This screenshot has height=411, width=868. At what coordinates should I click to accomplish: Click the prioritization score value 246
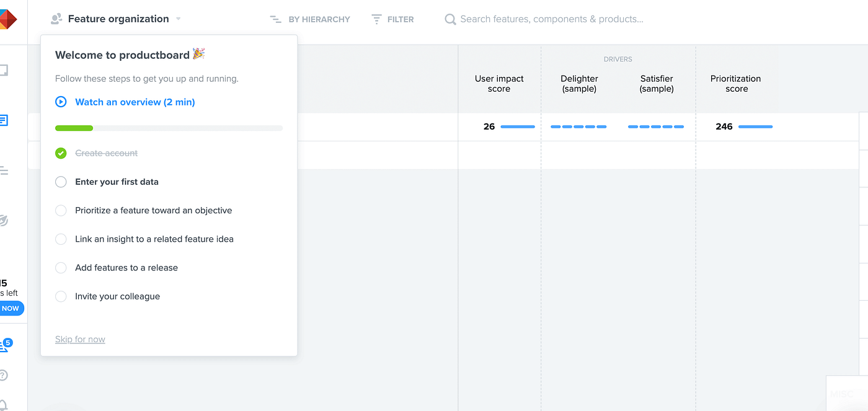pyautogui.click(x=724, y=126)
